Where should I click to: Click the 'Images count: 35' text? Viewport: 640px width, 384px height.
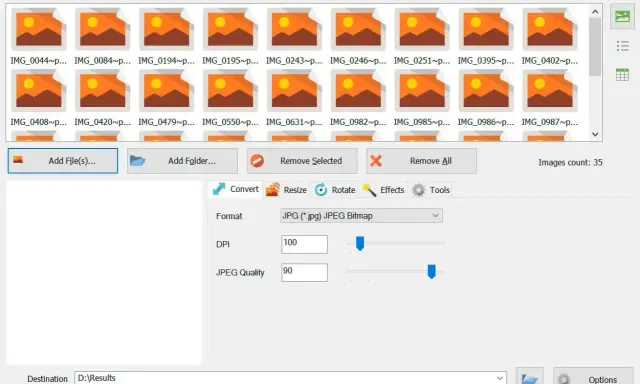(570, 162)
